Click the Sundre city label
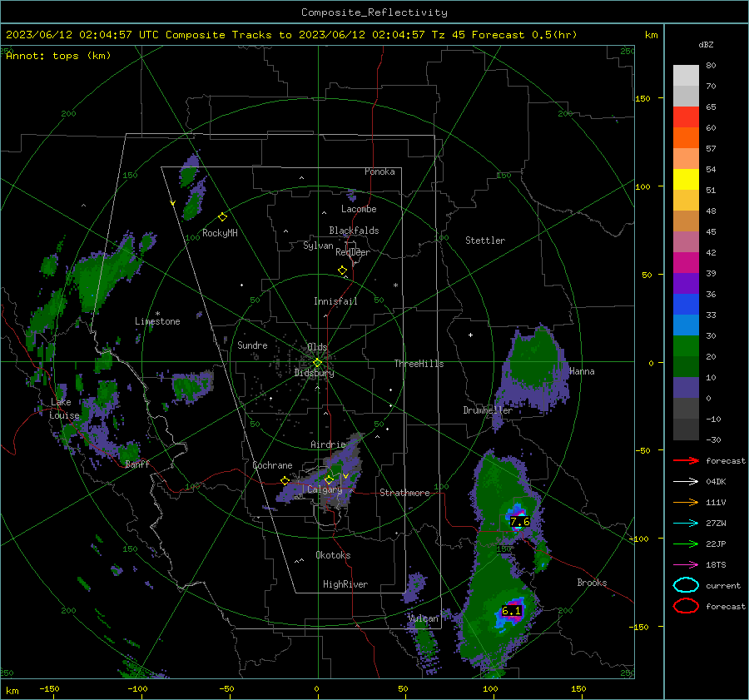This screenshot has height=700, width=749. [252, 345]
